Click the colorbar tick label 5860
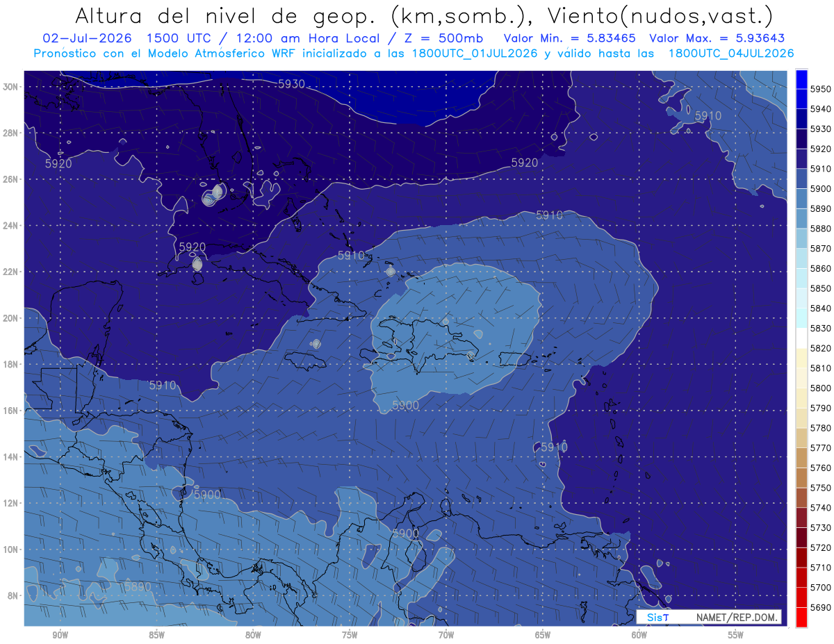 (x=821, y=268)
